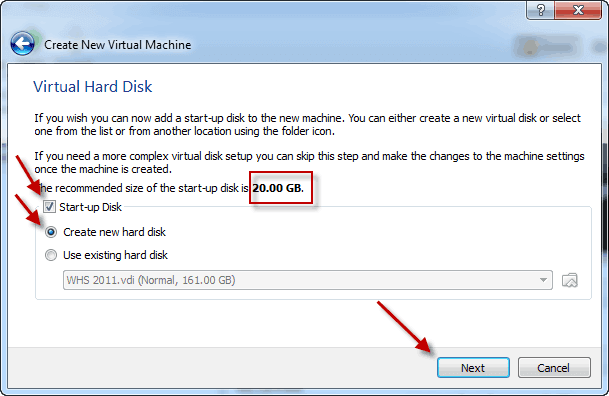Click the paragraph about complex virtual disk setup
609x396 pixels.
(x=309, y=162)
